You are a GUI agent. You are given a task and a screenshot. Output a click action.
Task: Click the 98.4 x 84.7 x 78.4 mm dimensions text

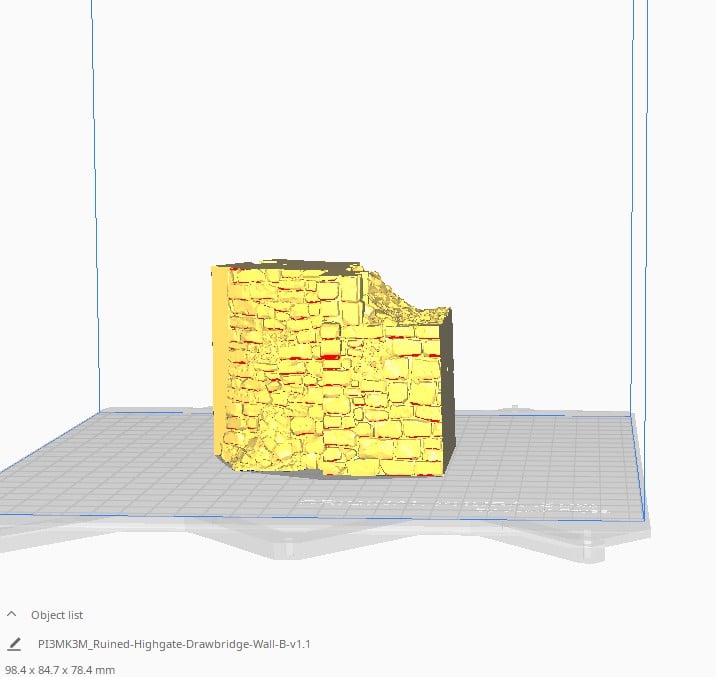[x=60, y=669]
